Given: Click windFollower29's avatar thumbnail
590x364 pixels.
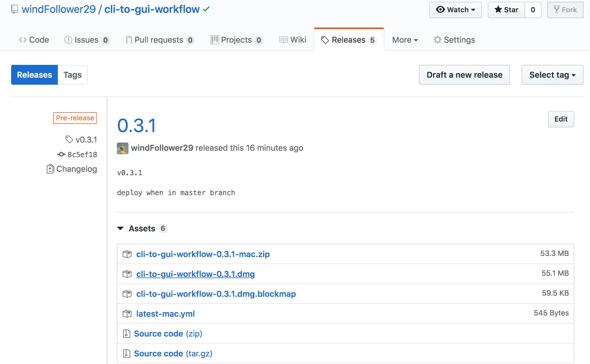Looking at the screenshot, I should click(x=123, y=148).
